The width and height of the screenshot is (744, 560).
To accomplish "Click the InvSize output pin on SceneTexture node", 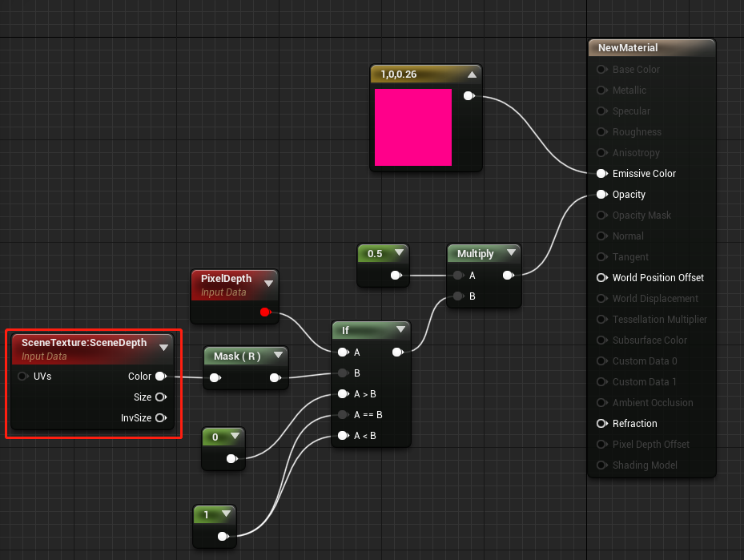I will click(161, 417).
